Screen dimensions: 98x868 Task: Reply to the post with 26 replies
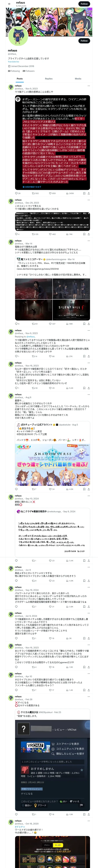[18, 193]
